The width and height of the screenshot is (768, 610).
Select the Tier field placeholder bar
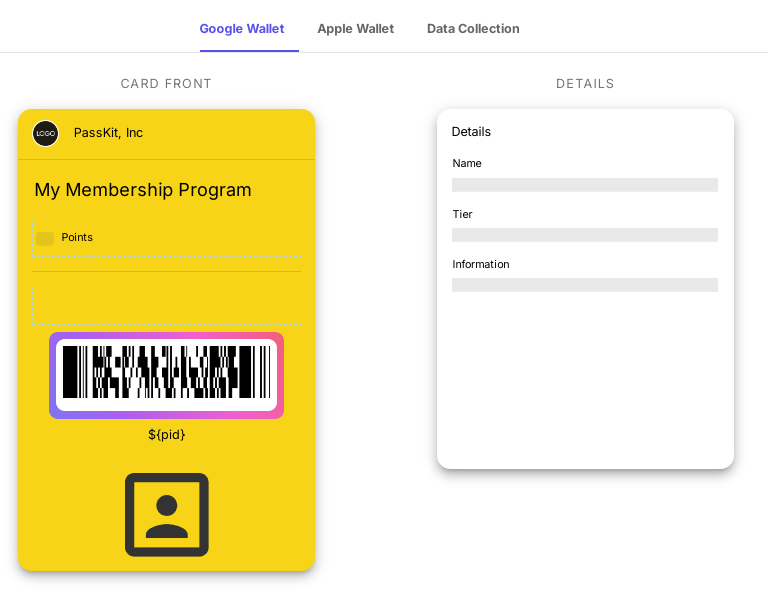pyautogui.click(x=585, y=235)
